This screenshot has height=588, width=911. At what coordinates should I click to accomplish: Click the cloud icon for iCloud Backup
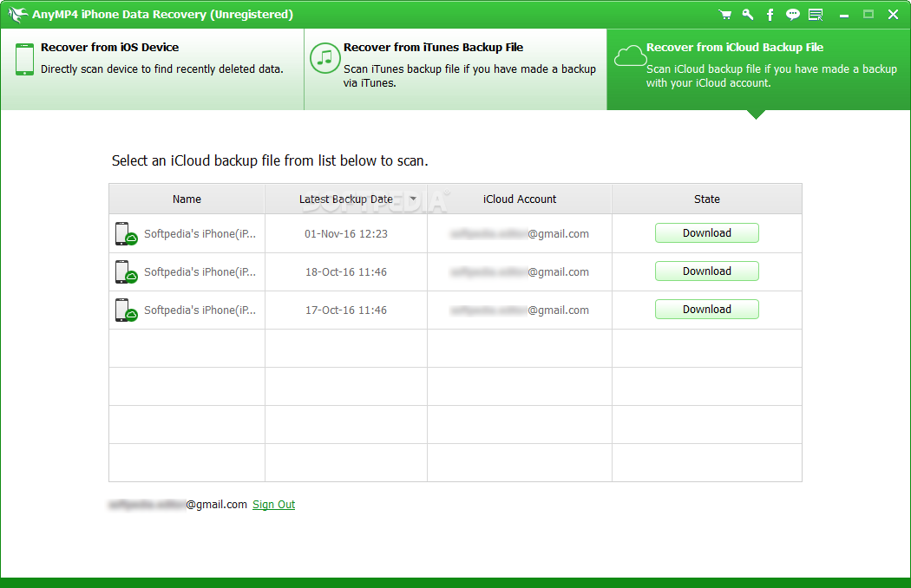coord(630,56)
